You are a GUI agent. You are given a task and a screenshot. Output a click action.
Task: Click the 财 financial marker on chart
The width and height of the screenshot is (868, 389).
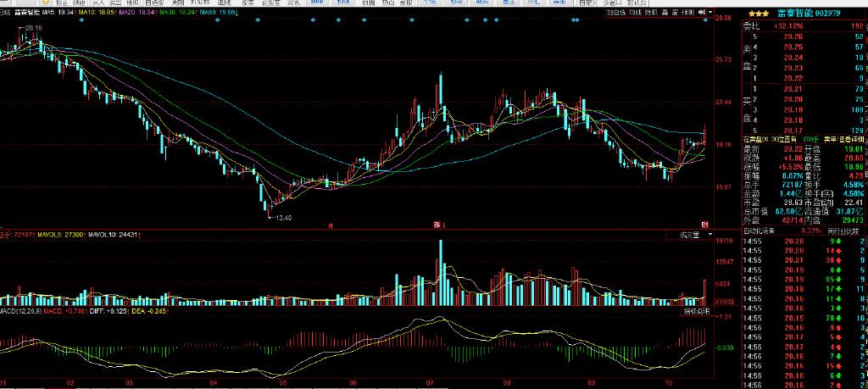tap(704, 224)
